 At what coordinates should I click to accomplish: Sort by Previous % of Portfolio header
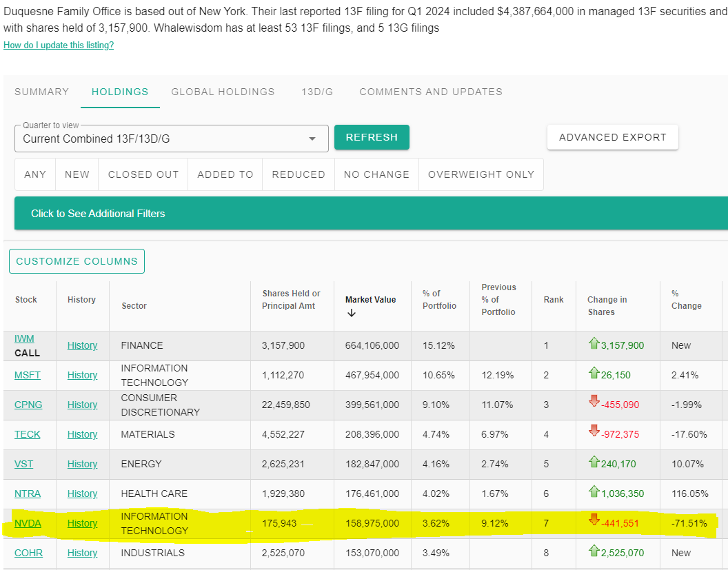[x=498, y=300]
